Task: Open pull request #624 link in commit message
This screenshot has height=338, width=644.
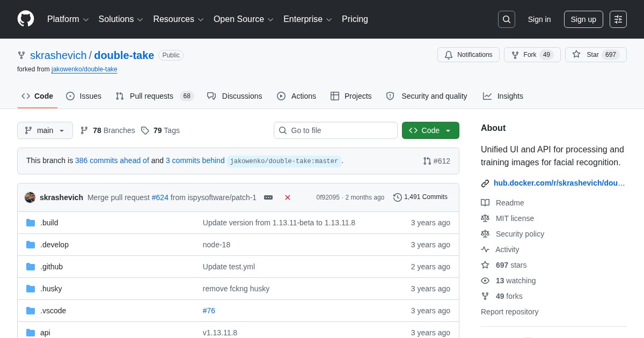Action: tap(160, 197)
